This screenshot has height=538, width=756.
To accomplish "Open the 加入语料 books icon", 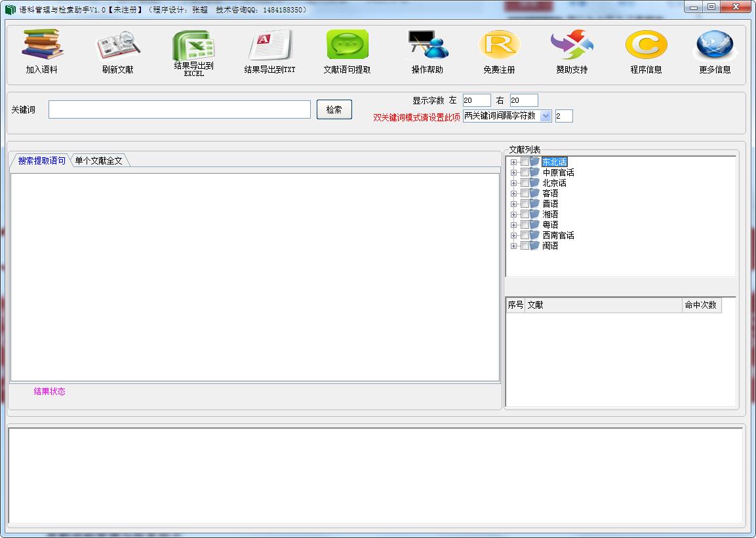I will tap(42, 44).
